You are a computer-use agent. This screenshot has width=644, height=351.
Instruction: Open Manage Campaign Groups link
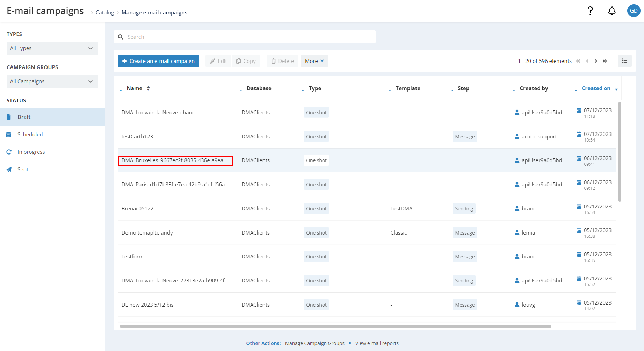[315, 343]
